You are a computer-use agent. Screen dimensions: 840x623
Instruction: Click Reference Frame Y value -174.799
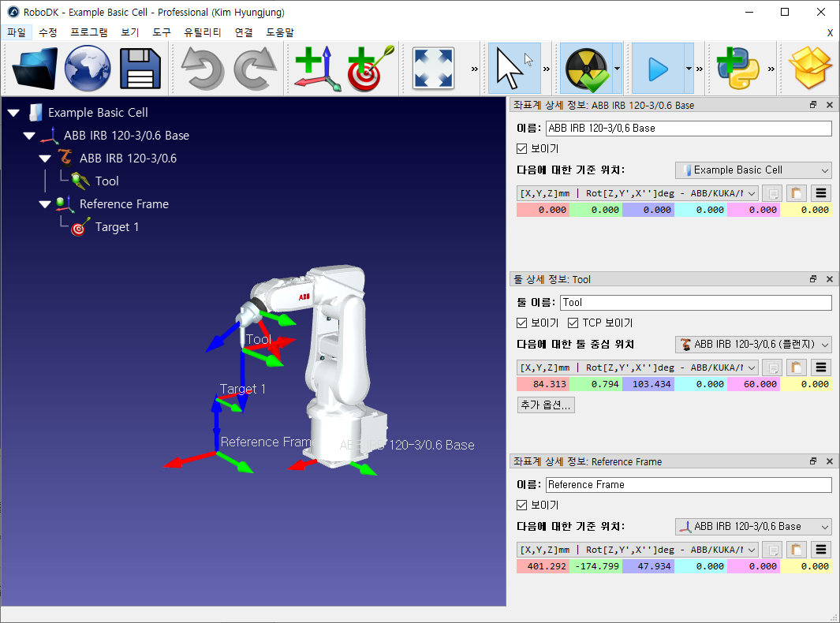(x=595, y=566)
